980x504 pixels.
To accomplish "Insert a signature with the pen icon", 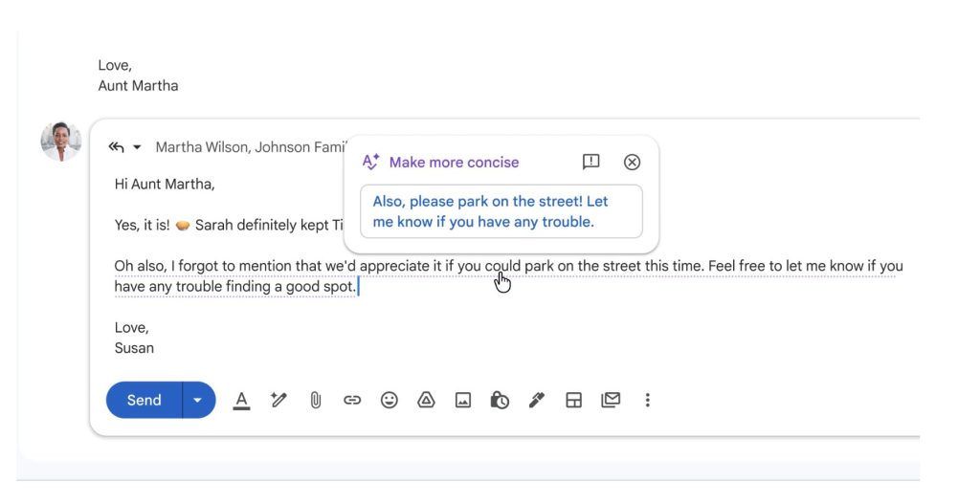I will 537,400.
